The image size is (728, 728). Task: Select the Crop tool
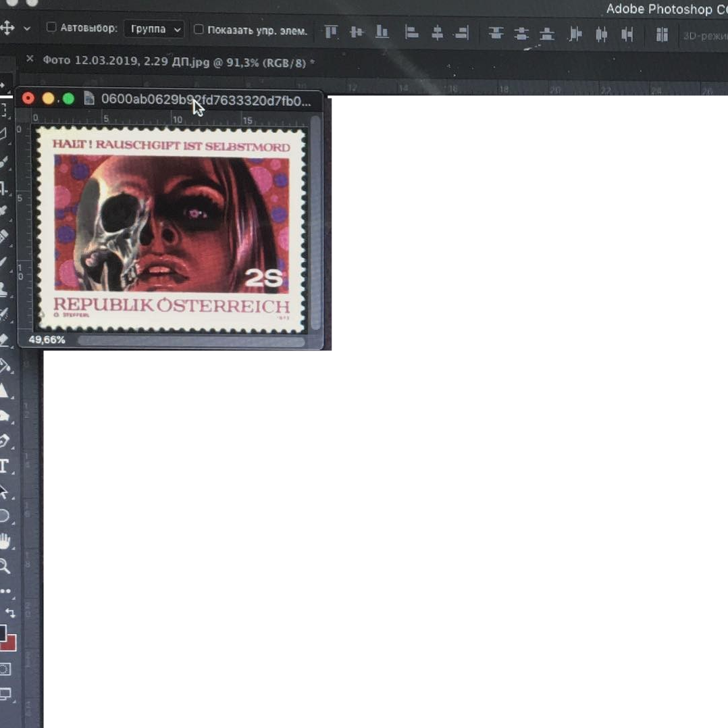coord(4,187)
